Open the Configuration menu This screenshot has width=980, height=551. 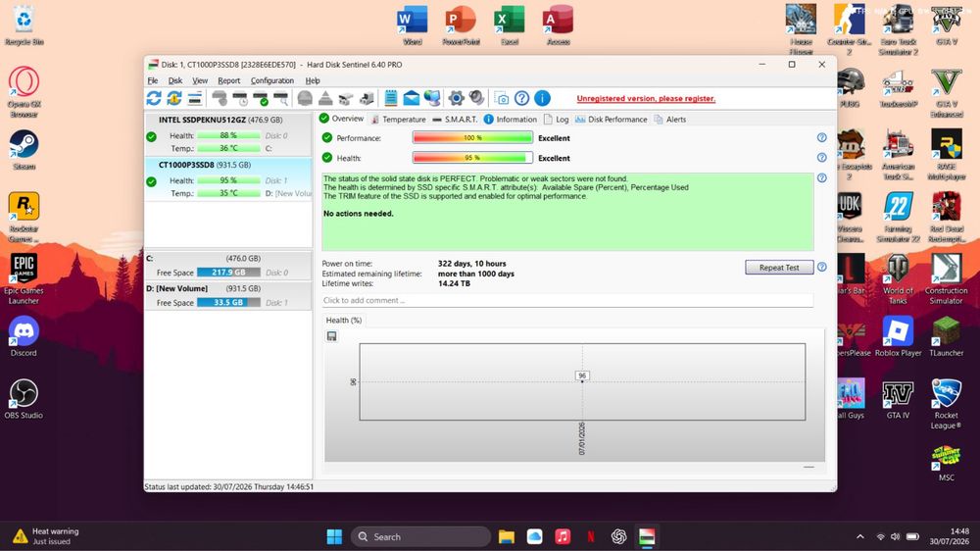[271, 80]
